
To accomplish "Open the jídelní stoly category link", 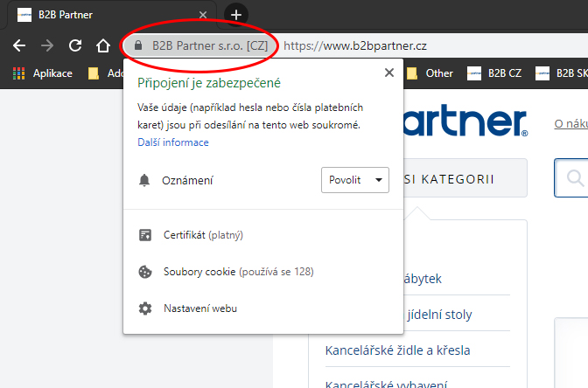I will click(x=439, y=315).
